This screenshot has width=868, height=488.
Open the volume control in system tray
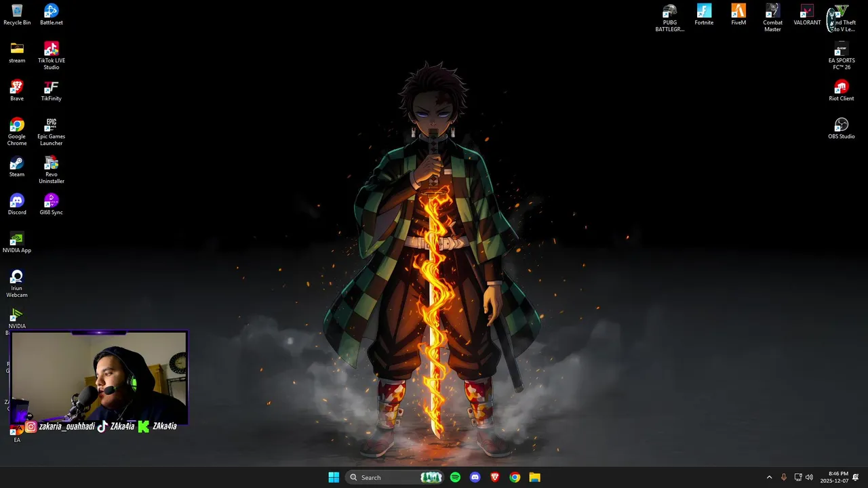pyautogui.click(x=809, y=477)
